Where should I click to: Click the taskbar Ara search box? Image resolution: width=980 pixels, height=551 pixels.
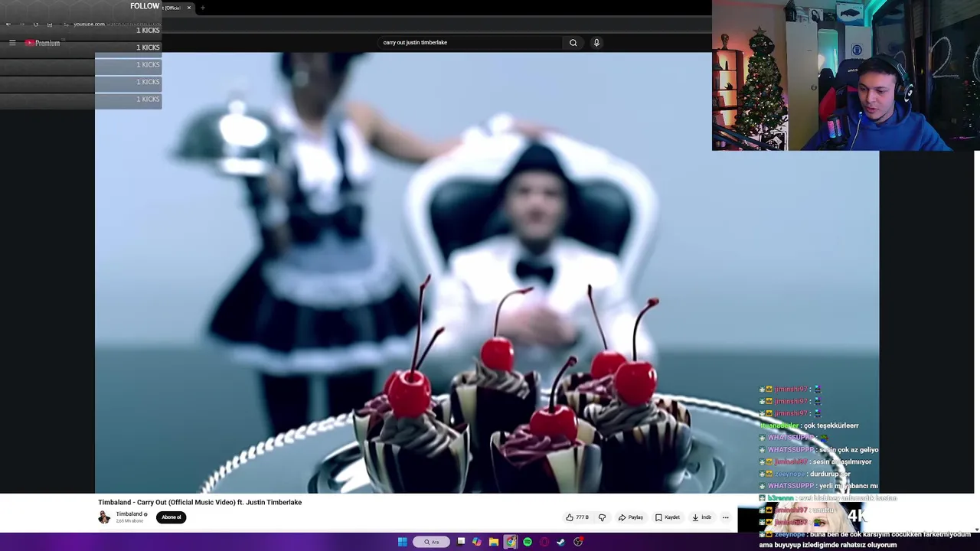432,542
